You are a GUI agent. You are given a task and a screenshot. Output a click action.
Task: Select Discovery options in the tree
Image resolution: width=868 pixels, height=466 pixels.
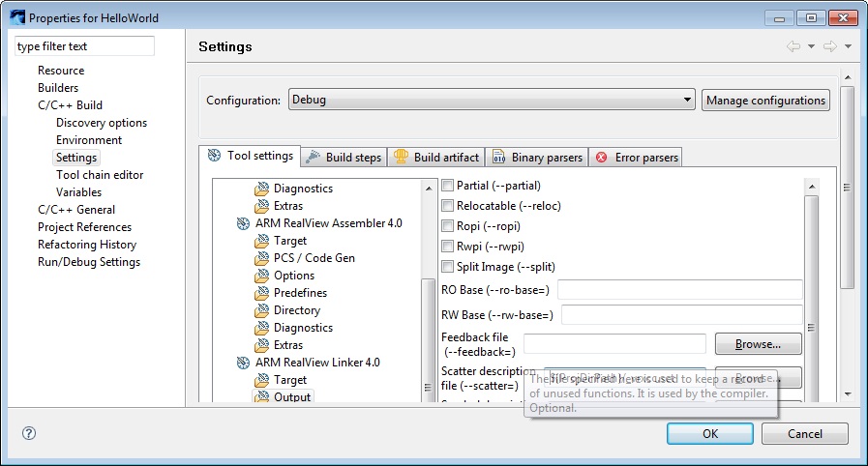click(x=102, y=122)
